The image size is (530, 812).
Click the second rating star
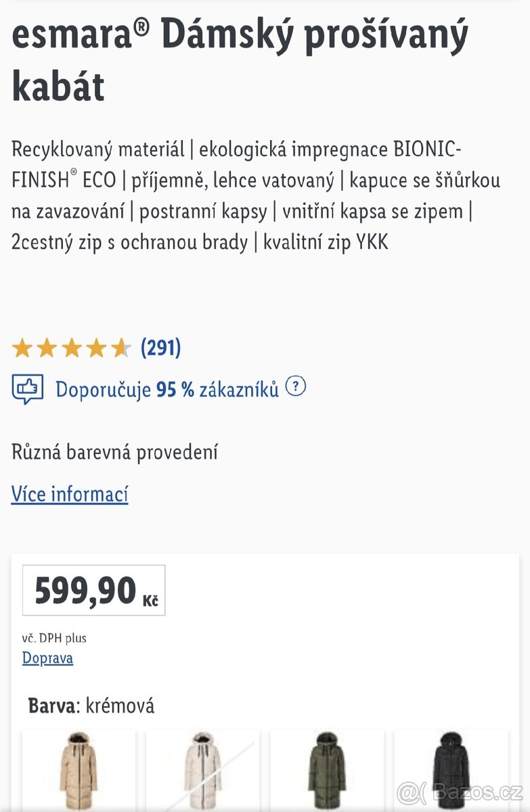pyautogui.click(x=47, y=348)
